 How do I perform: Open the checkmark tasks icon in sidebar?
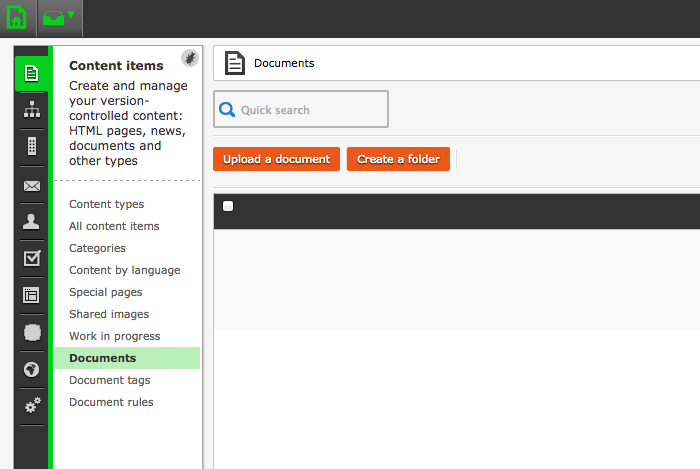coord(32,258)
